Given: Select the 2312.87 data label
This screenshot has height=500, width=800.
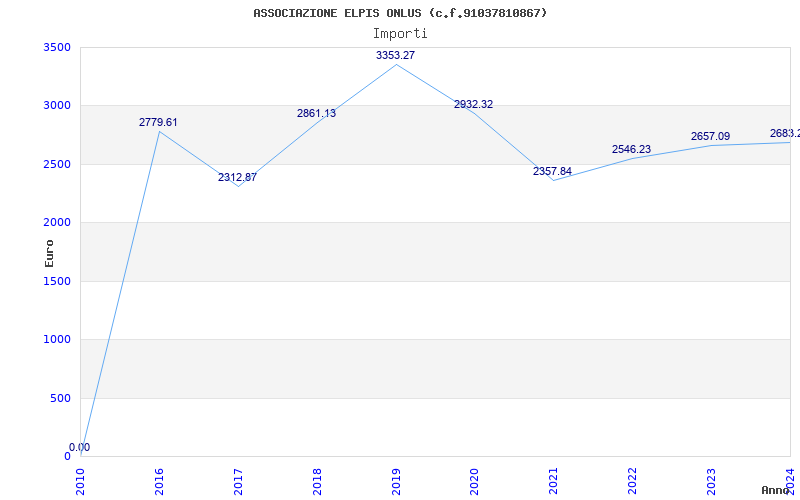Looking at the screenshot, I should (x=237, y=178).
